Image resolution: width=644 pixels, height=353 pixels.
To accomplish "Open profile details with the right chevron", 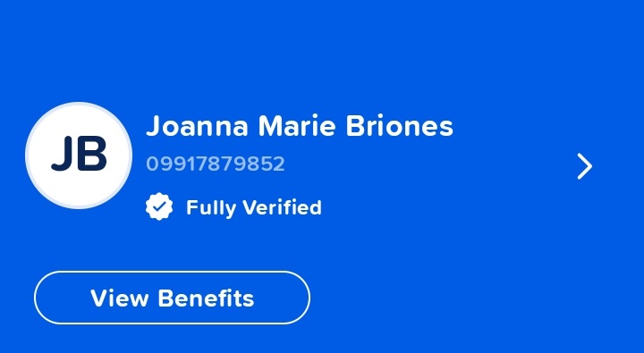I will [x=584, y=166].
